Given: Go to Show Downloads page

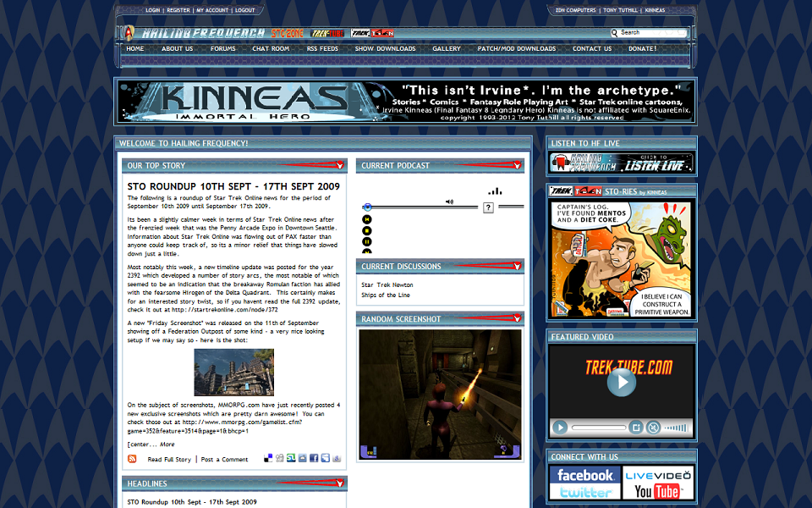Looking at the screenshot, I should click(386, 49).
